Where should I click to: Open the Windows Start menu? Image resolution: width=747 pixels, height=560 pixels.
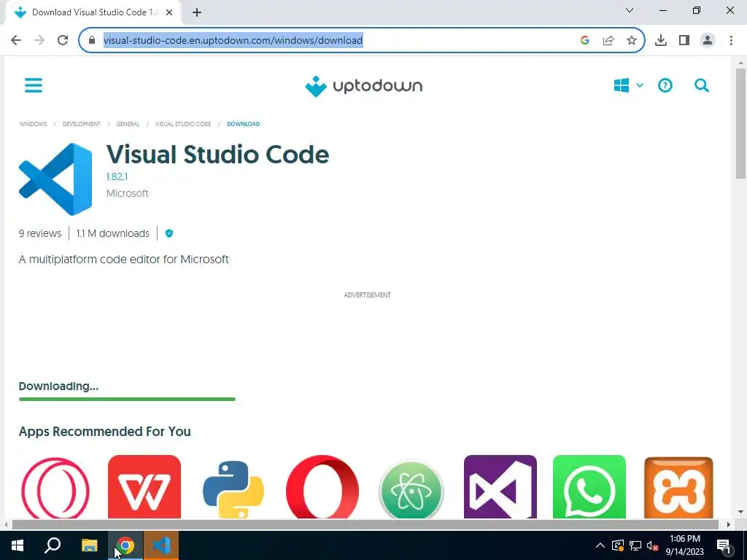(x=18, y=545)
